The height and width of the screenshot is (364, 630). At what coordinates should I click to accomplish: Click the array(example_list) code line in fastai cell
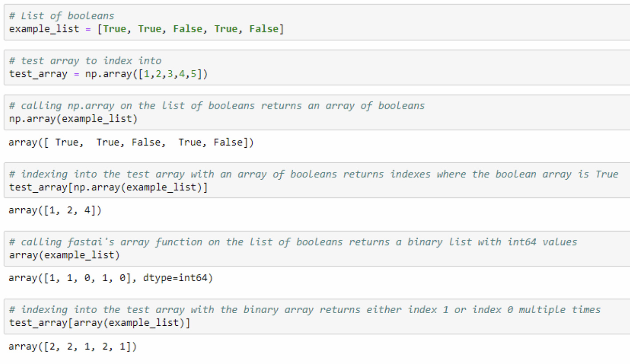(65, 255)
